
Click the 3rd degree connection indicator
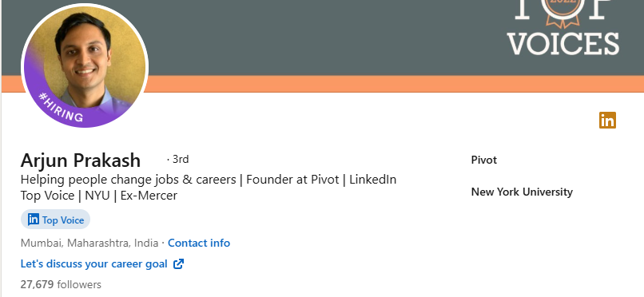click(178, 159)
